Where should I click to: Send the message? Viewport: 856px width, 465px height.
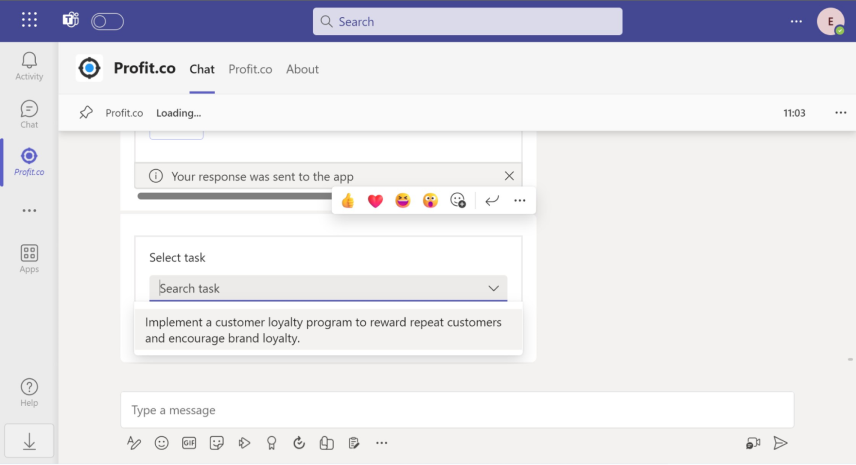tap(781, 443)
